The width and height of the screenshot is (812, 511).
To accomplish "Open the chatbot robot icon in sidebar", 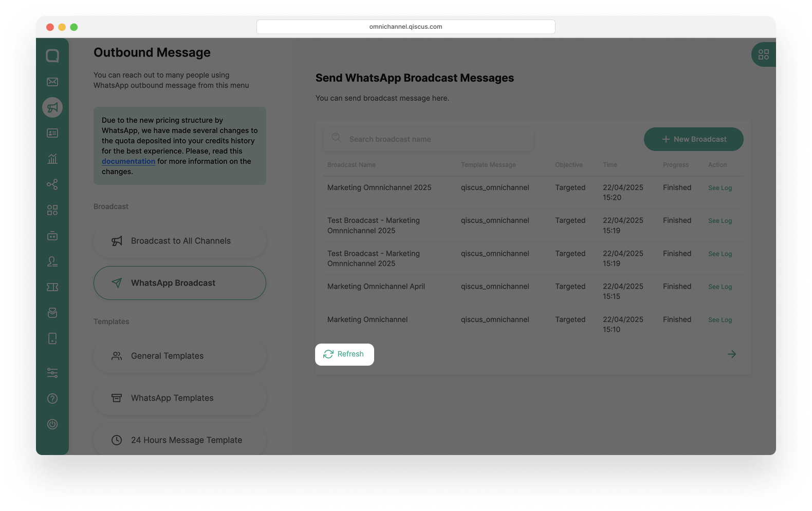I will click(52, 236).
